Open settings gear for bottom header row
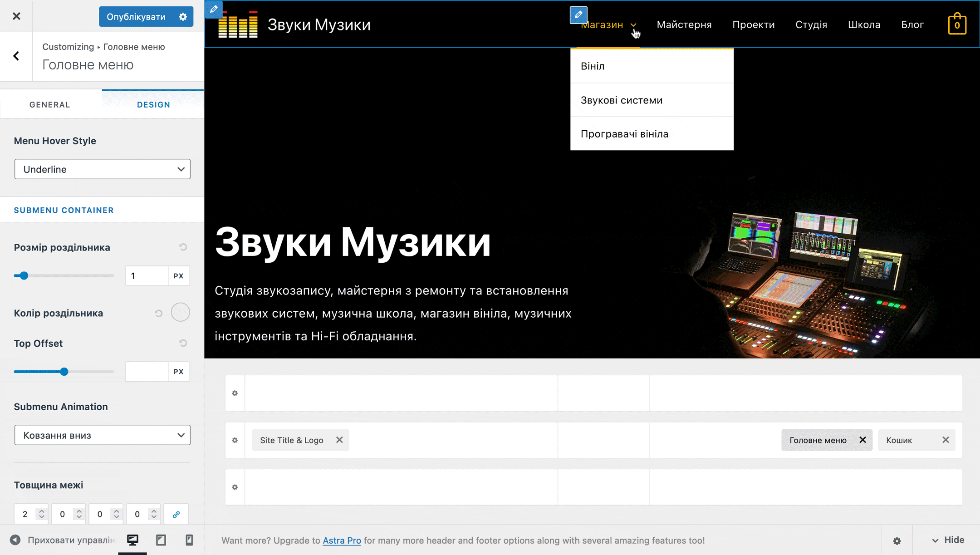The height and width of the screenshot is (555, 980). pos(235,487)
